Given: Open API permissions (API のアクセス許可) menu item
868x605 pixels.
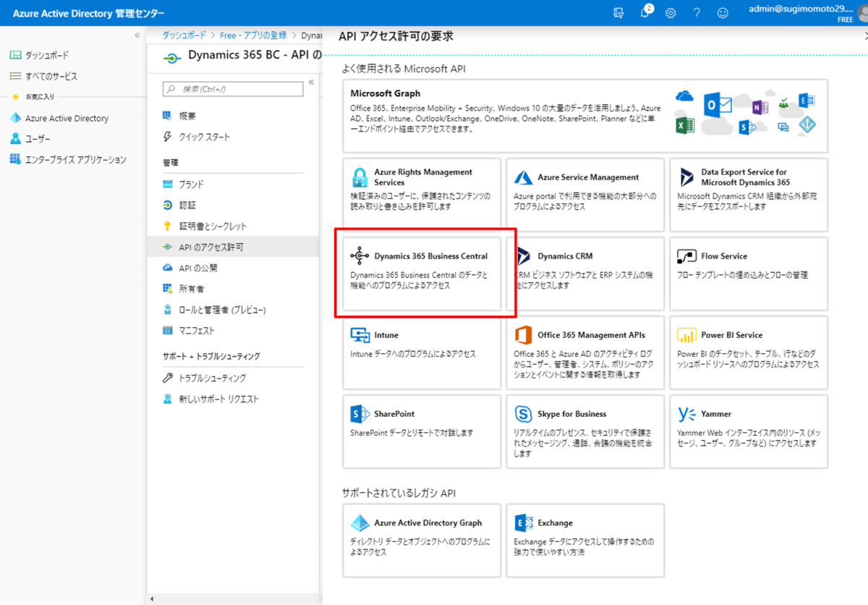Looking at the screenshot, I should click(233, 247).
